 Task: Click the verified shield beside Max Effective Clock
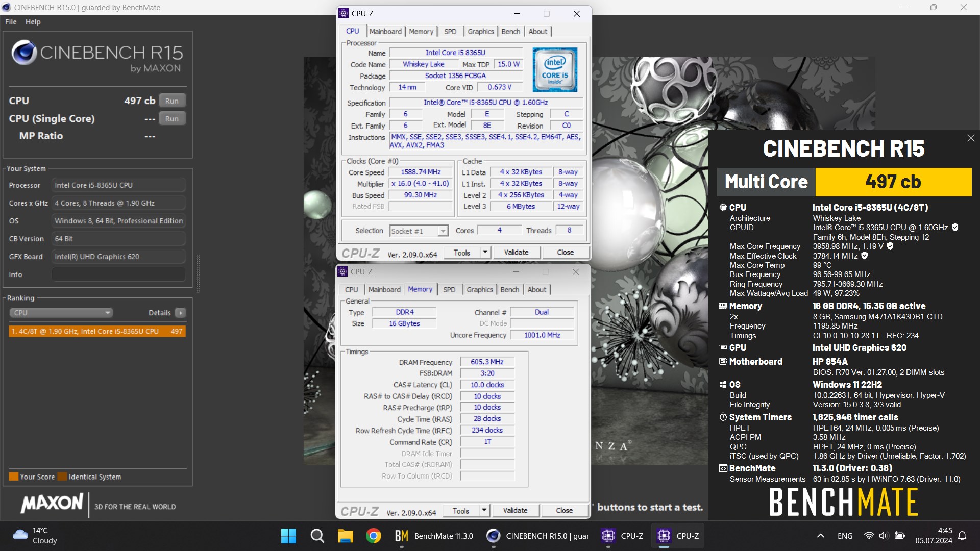(x=865, y=256)
